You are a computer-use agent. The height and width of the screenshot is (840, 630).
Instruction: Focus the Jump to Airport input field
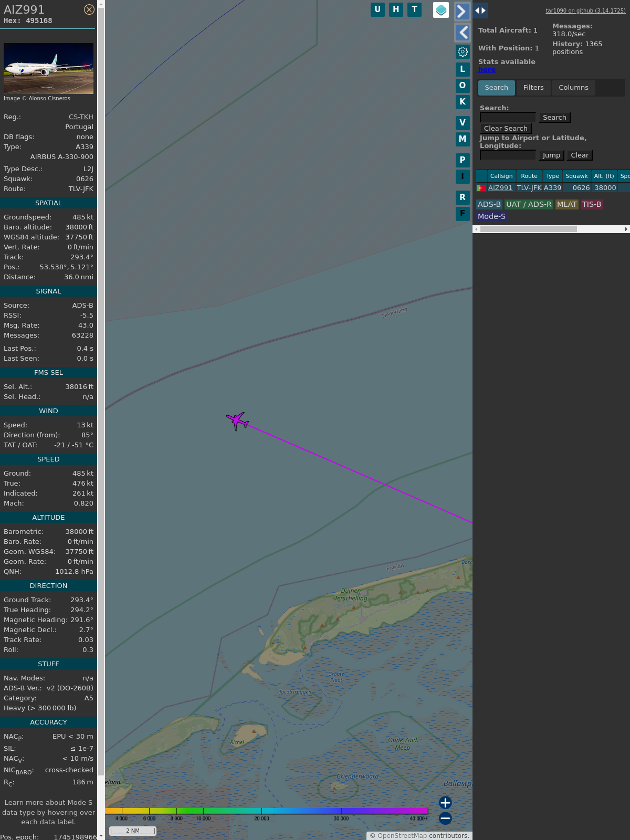[508, 155]
